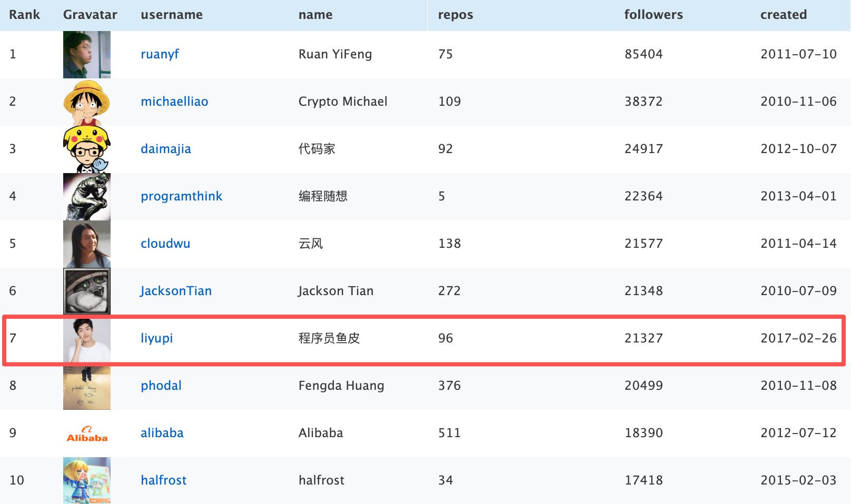Open the ruanyf username link
This screenshot has width=851, height=504.
coord(160,54)
